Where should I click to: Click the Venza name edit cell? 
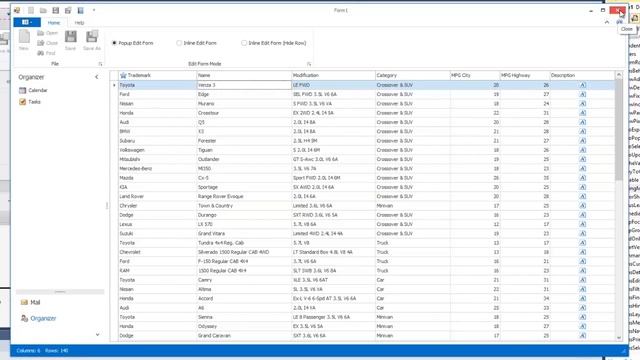pos(244,85)
